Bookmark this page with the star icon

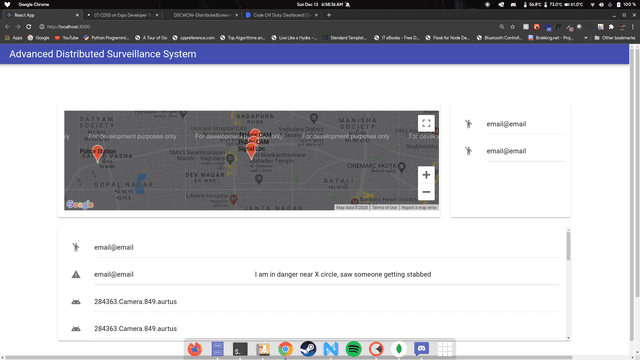pyautogui.click(x=513, y=27)
